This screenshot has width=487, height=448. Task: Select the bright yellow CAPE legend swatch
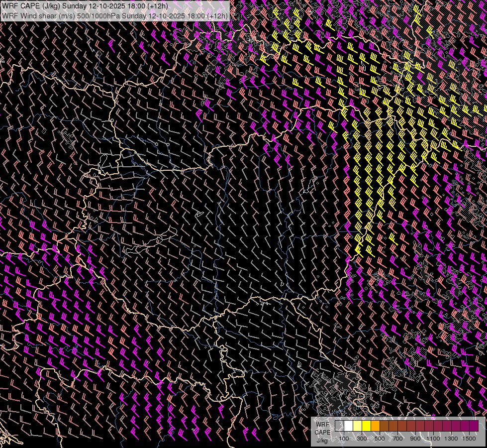366,426
